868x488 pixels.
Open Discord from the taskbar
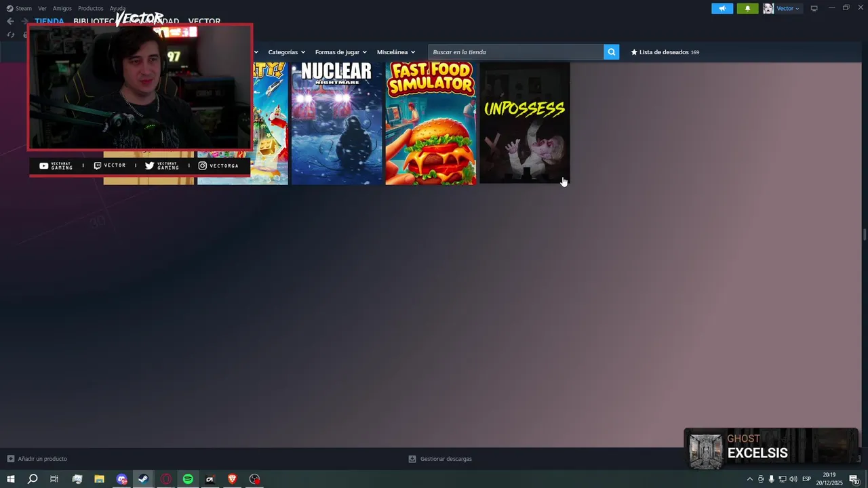[121, 479]
